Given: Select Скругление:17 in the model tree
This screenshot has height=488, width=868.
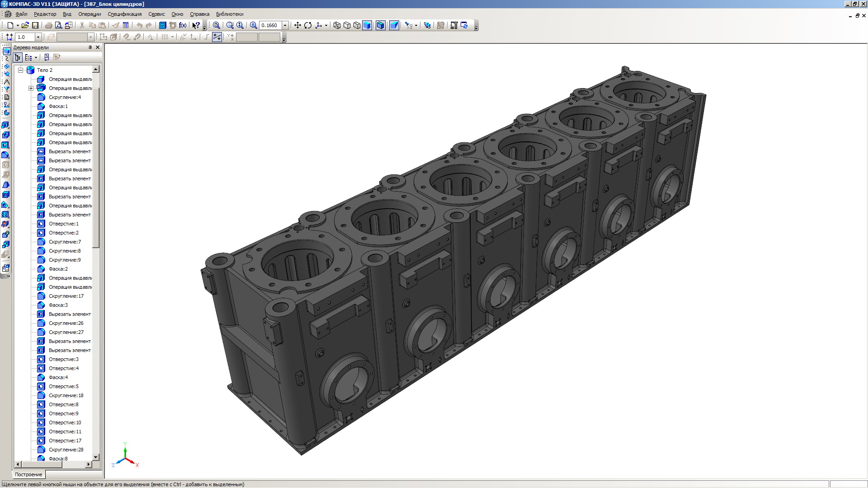Looking at the screenshot, I should pos(66,296).
